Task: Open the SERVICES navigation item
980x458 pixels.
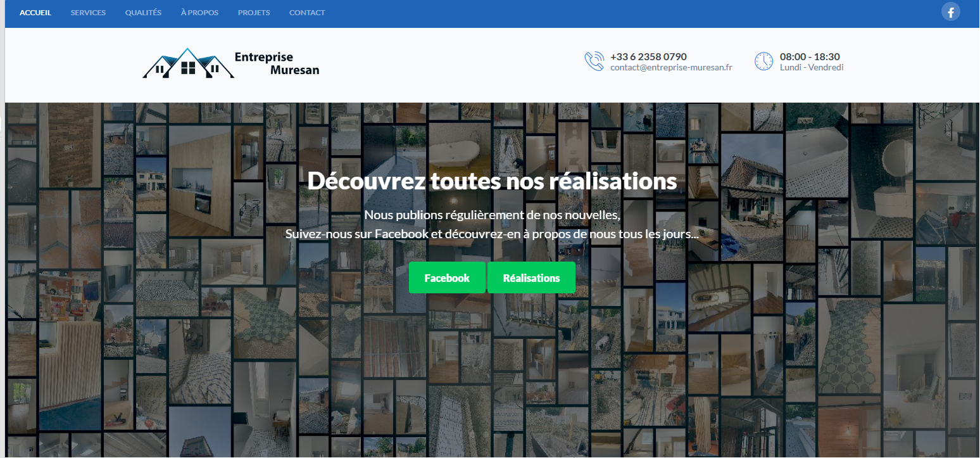Action: (x=88, y=13)
